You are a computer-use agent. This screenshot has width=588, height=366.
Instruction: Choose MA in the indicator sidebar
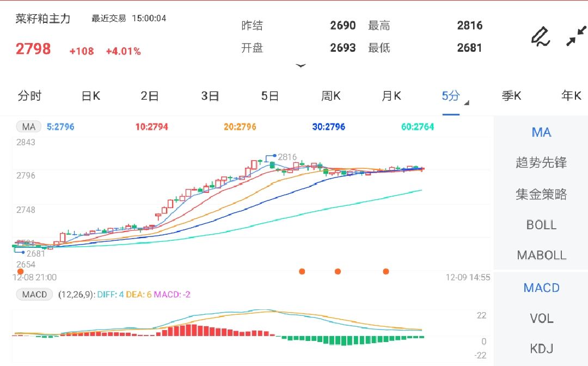pos(541,132)
